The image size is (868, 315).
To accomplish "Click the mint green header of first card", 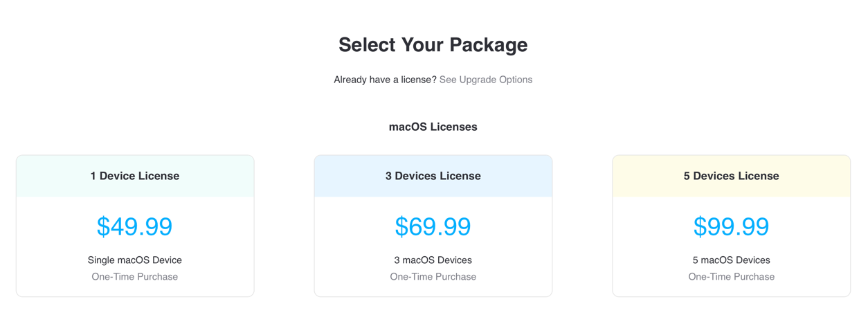I will (135, 176).
